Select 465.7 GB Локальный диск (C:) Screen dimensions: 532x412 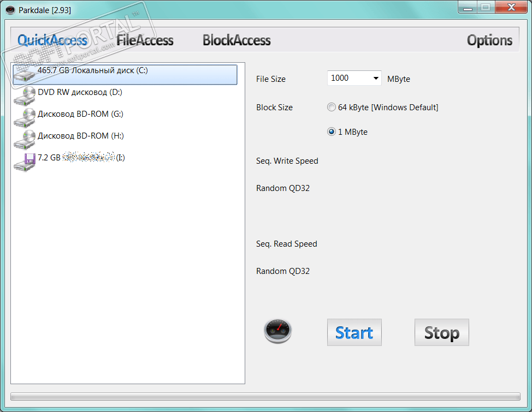(125, 75)
